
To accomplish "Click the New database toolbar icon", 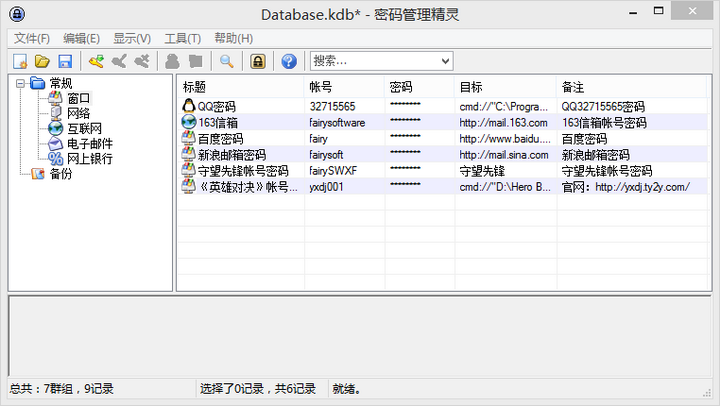I will [x=20, y=61].
